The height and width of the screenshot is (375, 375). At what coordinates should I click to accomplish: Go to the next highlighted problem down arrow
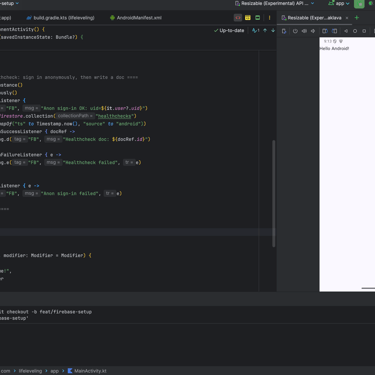[273, 31]
